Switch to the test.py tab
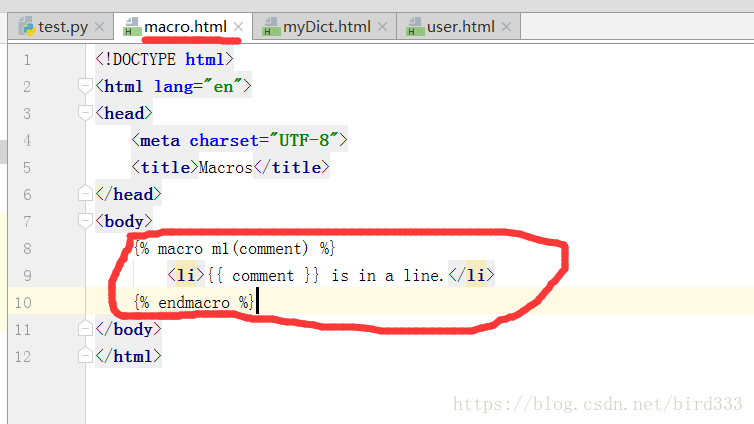754x424 pixels. [x=61, y=27]
